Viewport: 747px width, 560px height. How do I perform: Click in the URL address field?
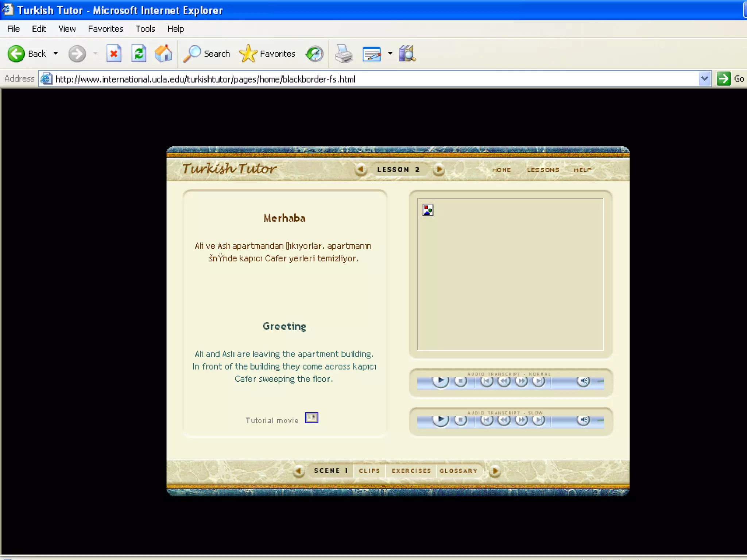point(365,79)
